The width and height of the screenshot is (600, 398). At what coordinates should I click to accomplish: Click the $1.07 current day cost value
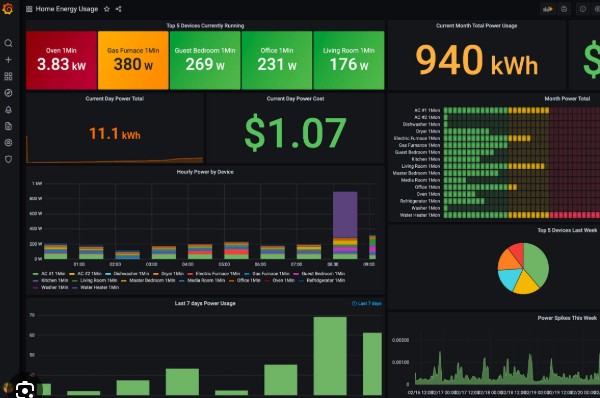(x=295, y=133)
